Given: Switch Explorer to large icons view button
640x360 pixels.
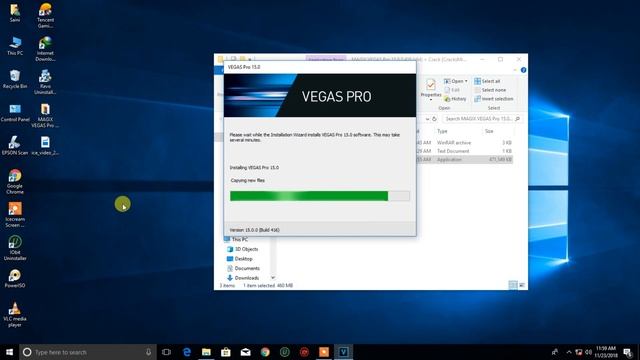Looking at the screenshot, I should click(522, 285).
